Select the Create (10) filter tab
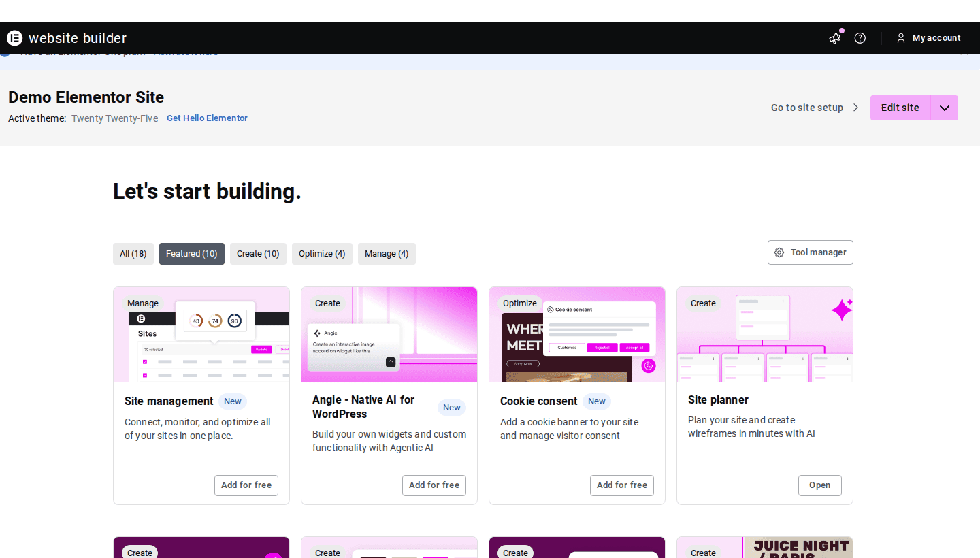 (258, 254)
